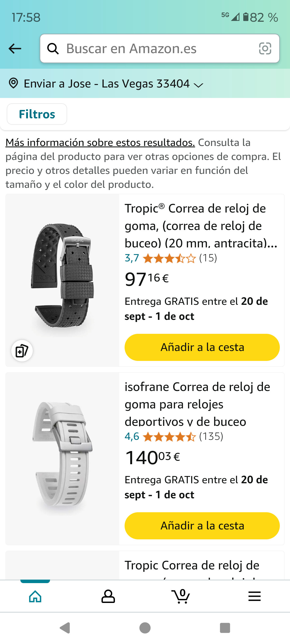The height and width of the screenshot is (644, 290).
Task: Tap compare icon on Tropic strap image
Action: 22,351
